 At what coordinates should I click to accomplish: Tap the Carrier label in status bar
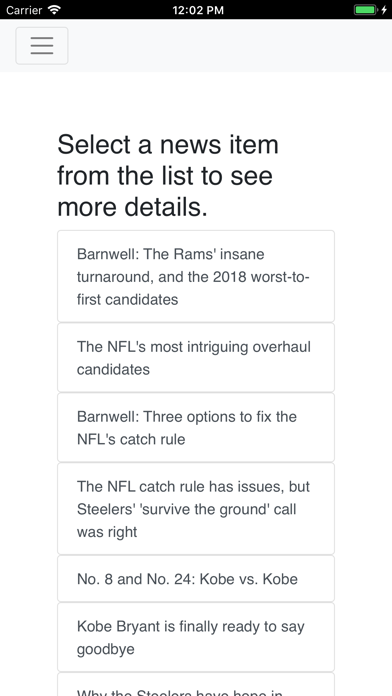tap(24, 10)
